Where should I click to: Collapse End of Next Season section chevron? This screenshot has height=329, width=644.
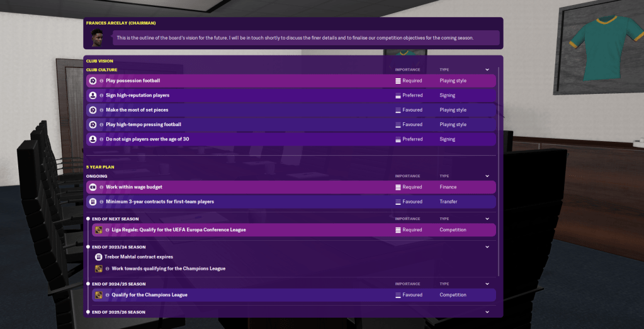coord(487,219)
